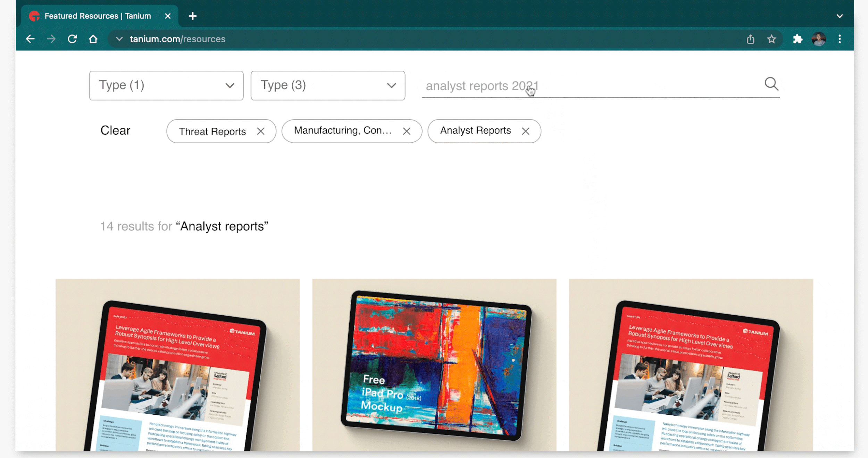
Task: Open the extensions puzzle icon
Action: (798, 39)
